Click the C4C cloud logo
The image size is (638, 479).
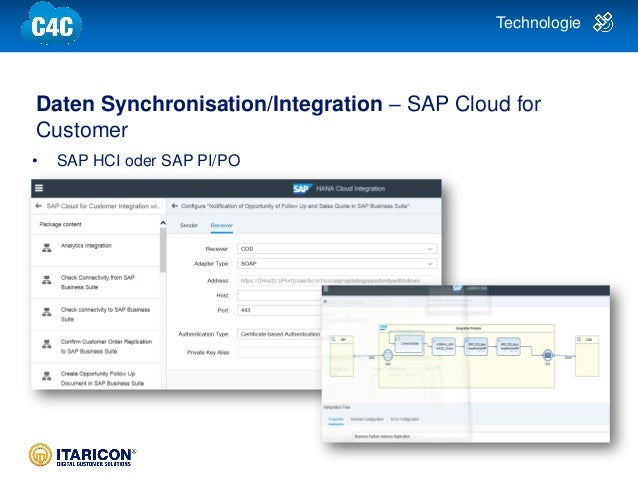[52, 25]
